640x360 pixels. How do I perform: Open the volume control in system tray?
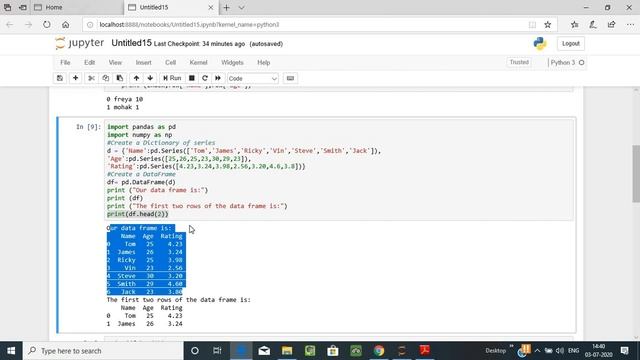pos(560,351)
